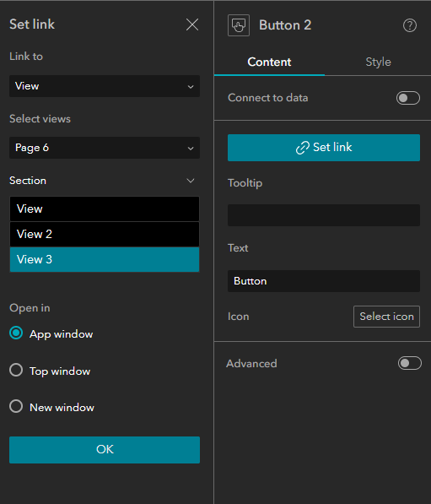Open the Link to dropdown showing View
This screenshot has height=504, width=431.
[x=105, y=86]
